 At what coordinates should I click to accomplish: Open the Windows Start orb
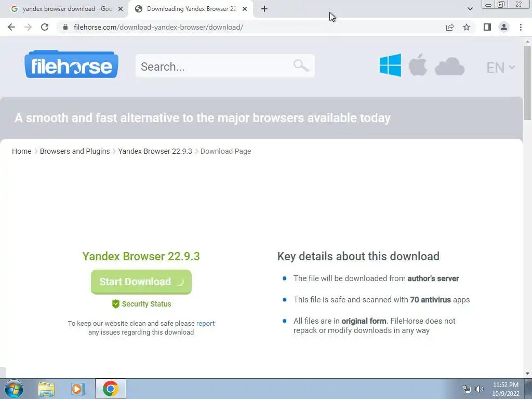click(14, 389)
